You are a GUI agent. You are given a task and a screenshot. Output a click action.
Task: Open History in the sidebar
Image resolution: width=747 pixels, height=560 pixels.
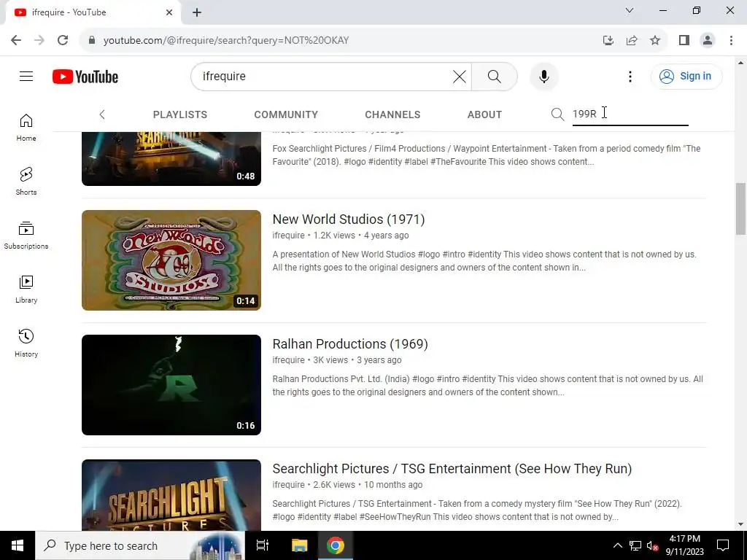tap(26, 343)
